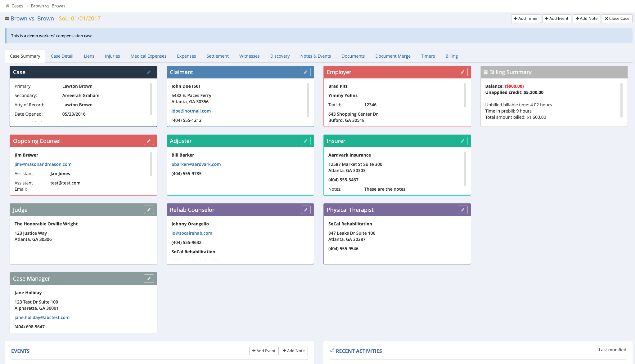635x364 pixels.
Task: Open the Medical Expenses tab
Action: tap(148, 56)
